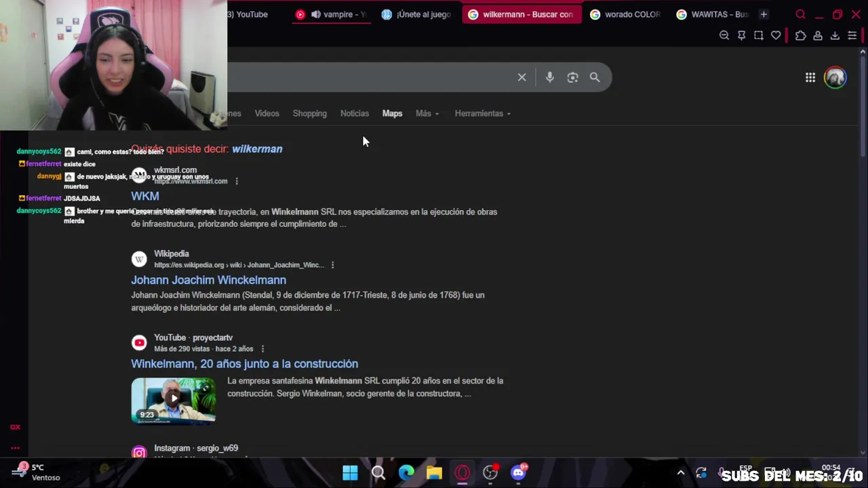
Task: Show hidden system tray icons
Action: coord(681,472)
